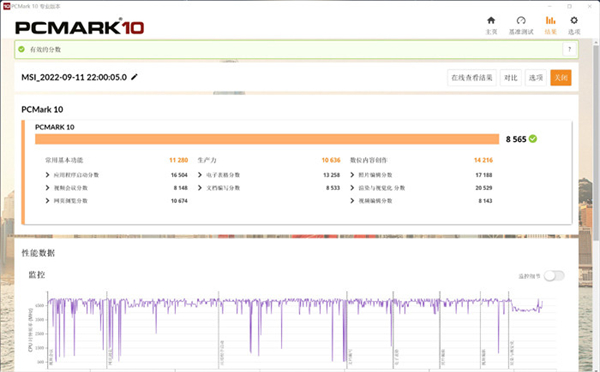The height and width of the screenshot is (372, 600).
Task: Open the home page icon
Action: [491, 20]
